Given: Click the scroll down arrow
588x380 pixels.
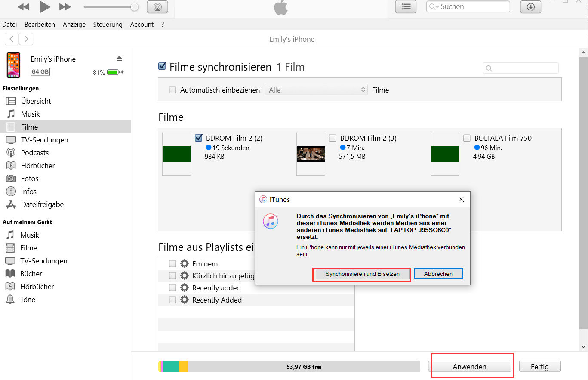Looking at the screenshot, I should click(x=584, y=347).
